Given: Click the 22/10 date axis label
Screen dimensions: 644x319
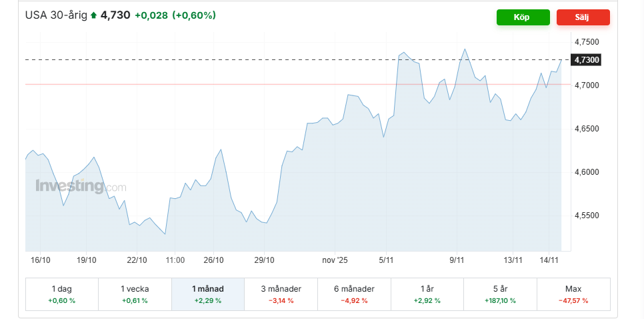Looking at the screenshot, I should point(137,260).
